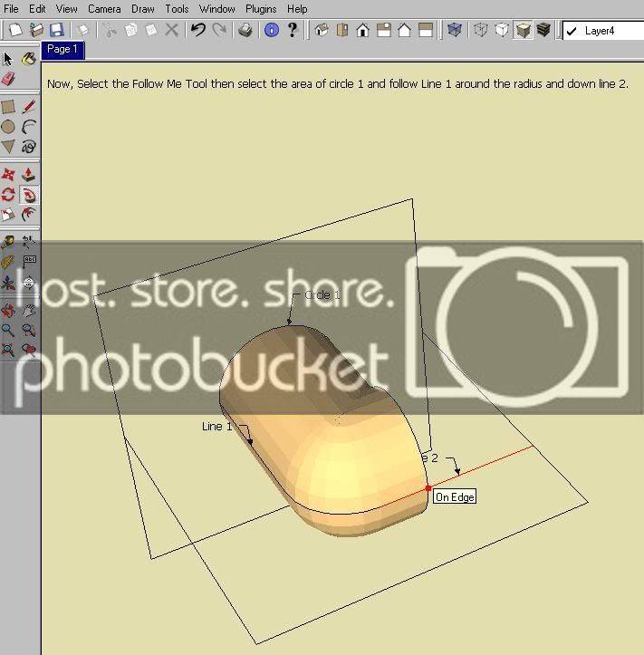Toggle X-Ray transparency mode
The height and width of the screenshot is (655, 644).
pyautogui.click(x=455, y=30)
